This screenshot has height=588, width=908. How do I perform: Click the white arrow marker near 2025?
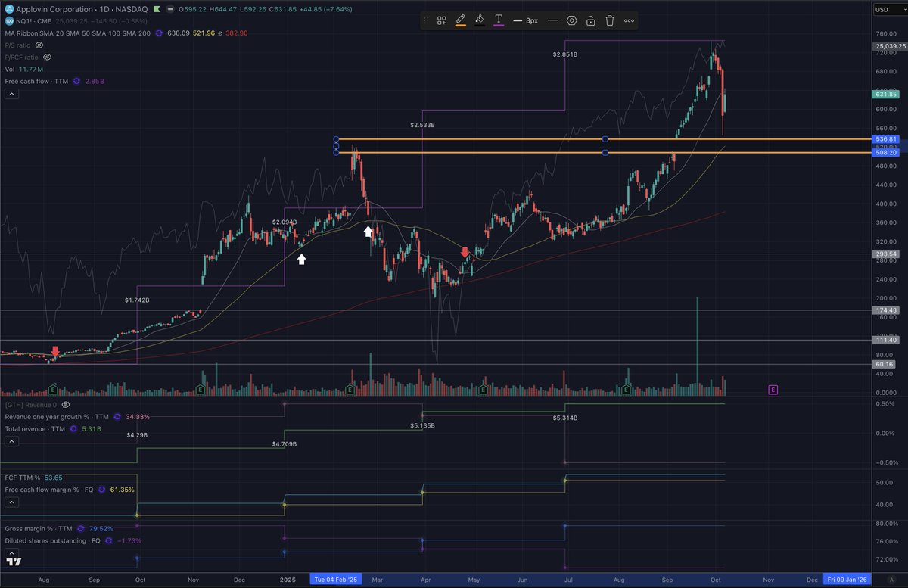[301, 259]
